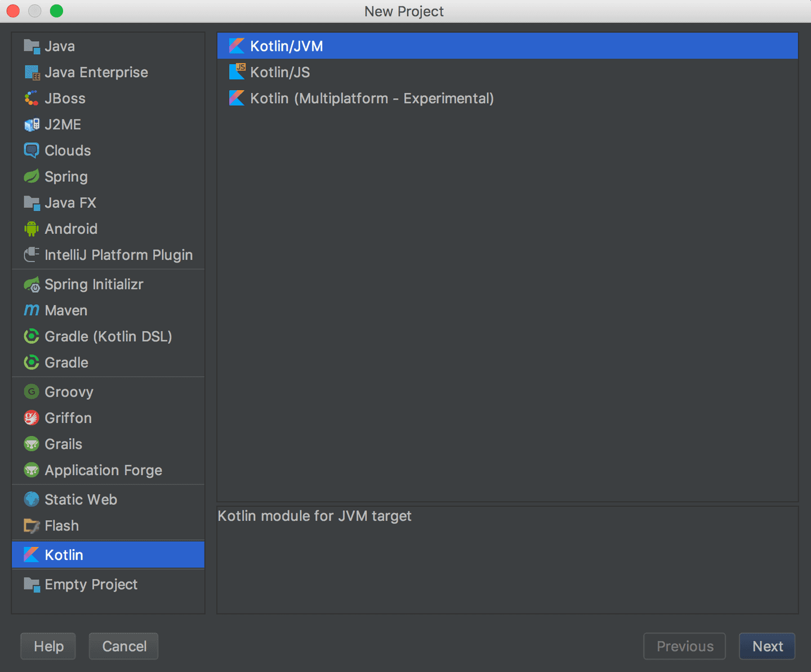Click the J2ME icon
Screen dimensions: 811x672
[x=32, y=124]
